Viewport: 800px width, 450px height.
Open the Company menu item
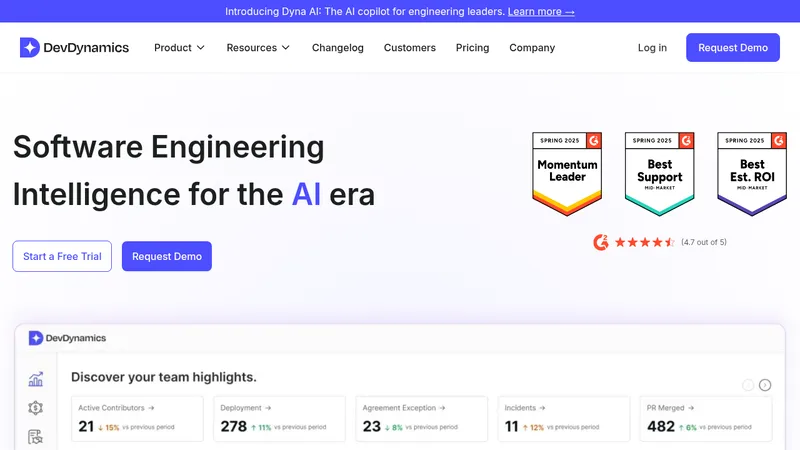tap(532, 47)
